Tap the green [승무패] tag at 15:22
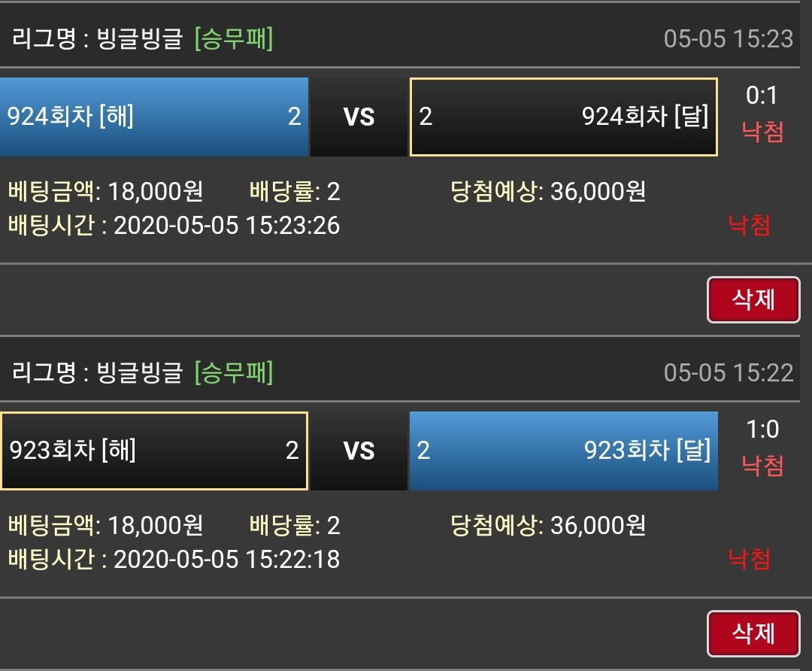 [233, 372]
